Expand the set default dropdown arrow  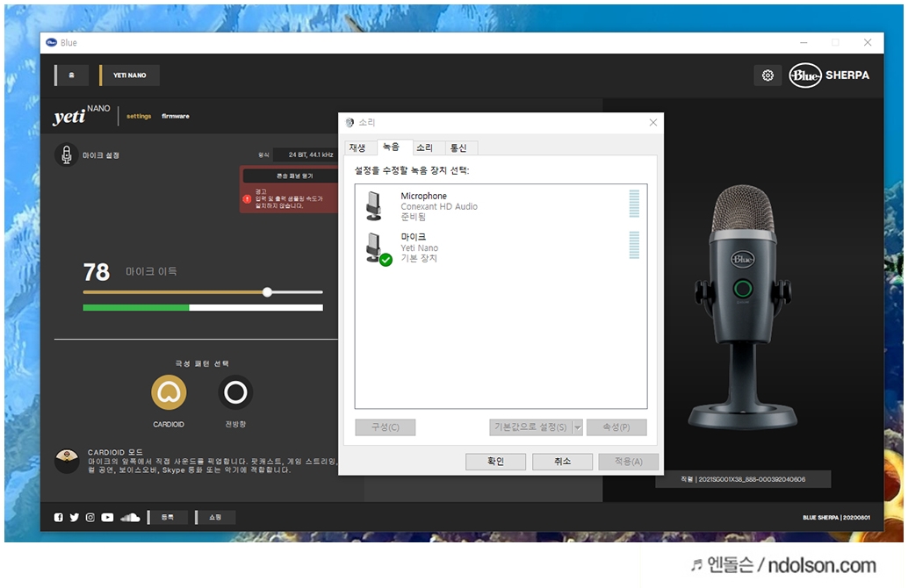point(577,427)
